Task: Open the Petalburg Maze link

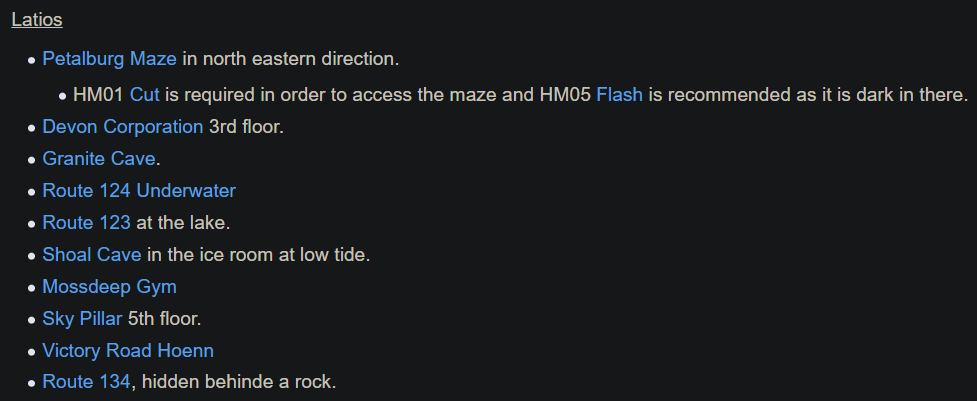Action: click(x=109, y=59)
